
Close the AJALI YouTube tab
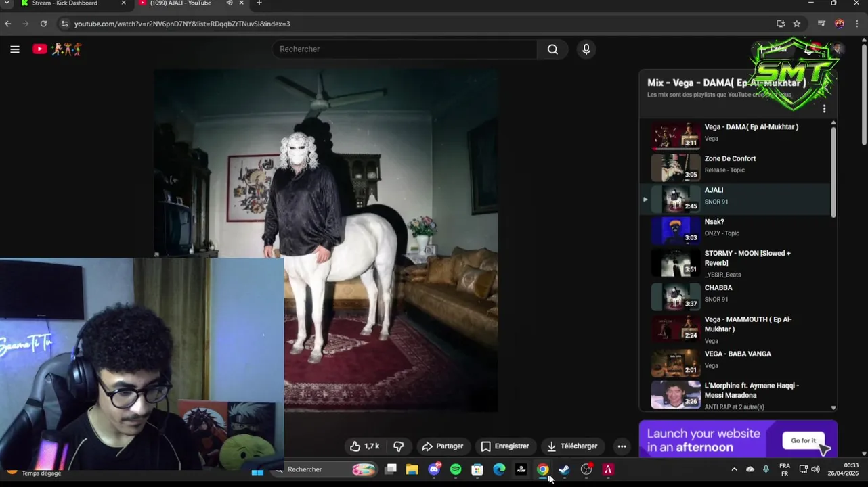[x=241, y=3]
